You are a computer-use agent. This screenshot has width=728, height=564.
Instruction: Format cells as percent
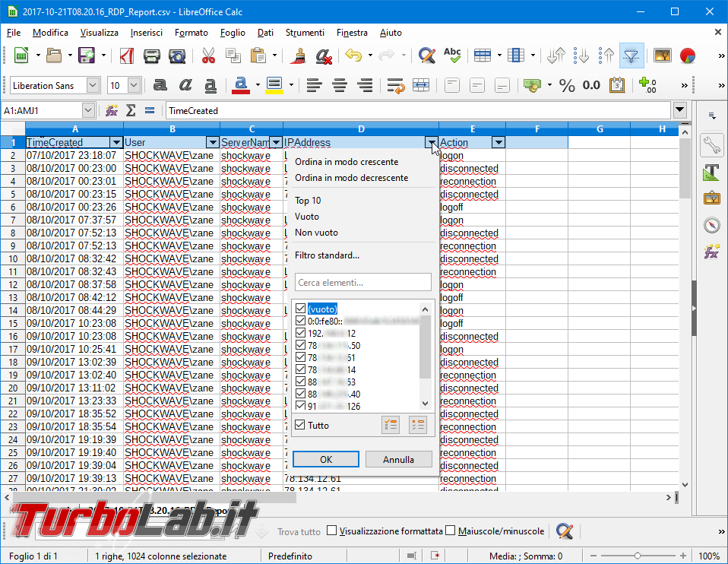click(x=566, y=85)
